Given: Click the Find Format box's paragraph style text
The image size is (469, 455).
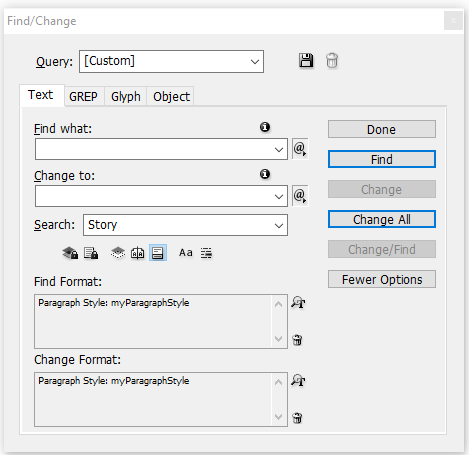Looking at the screenshot, I should pyautogui.click(x=114, y=303).
